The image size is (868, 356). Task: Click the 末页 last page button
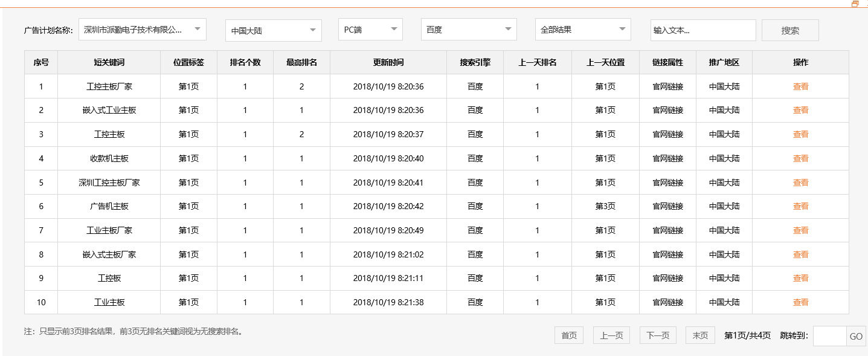[699, 335]
